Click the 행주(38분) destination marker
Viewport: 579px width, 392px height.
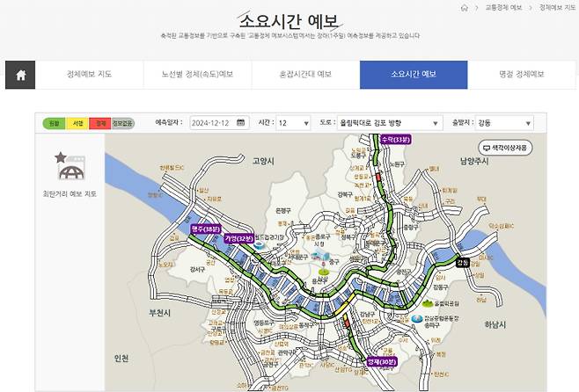206,229
